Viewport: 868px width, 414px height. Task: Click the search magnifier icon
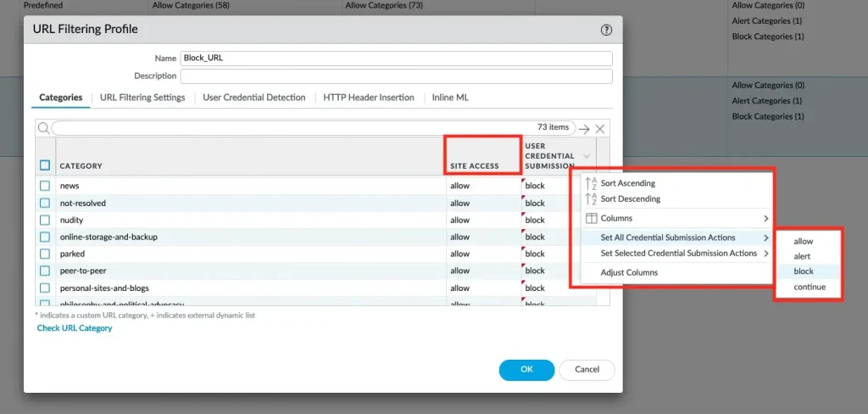pyautogui.click(x=43, y=128)
